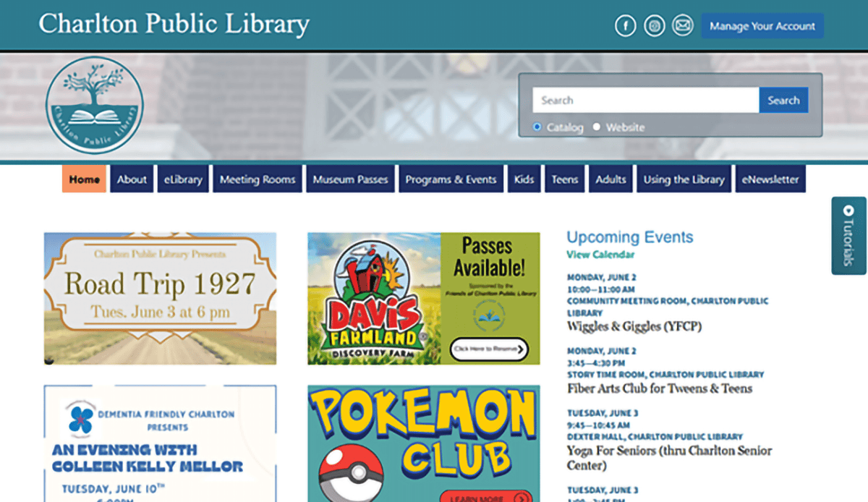Screen dimensions: 868x502
Task: Click the Instagram icon in the header
Action: point(654,25)
